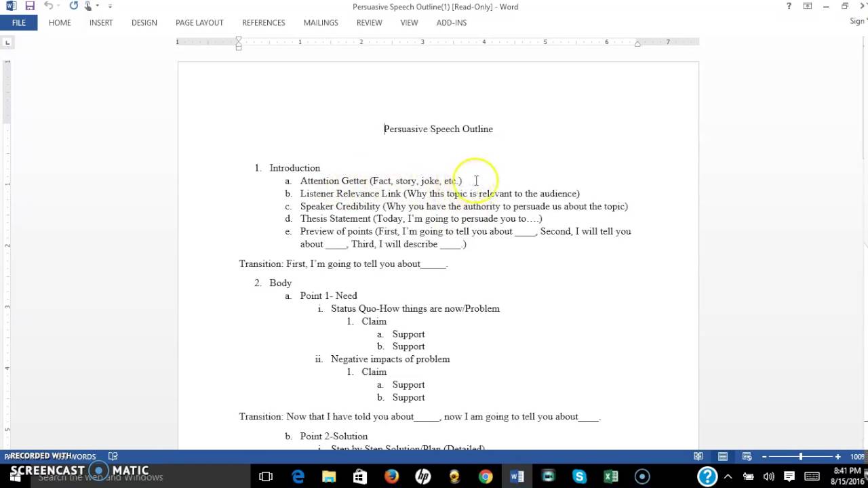Launch Google Chrome from the taskbar
868x488 pixels.
[x=486, y=476]
